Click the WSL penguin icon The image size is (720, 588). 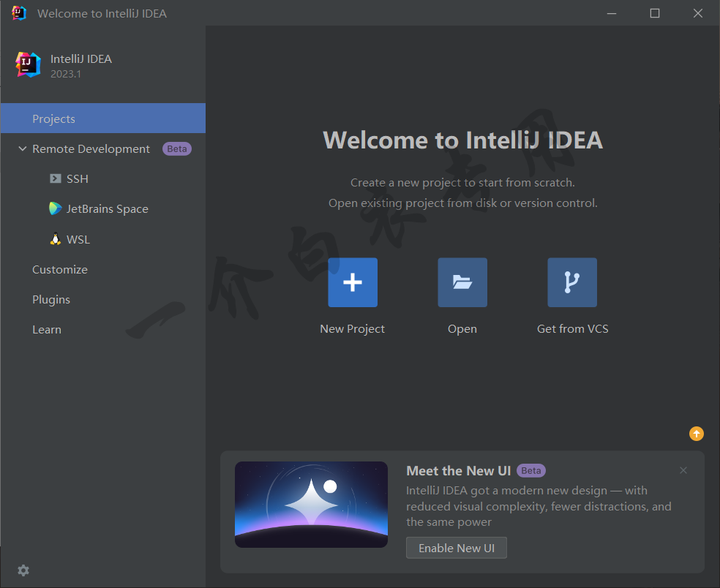tap(56, 239)
